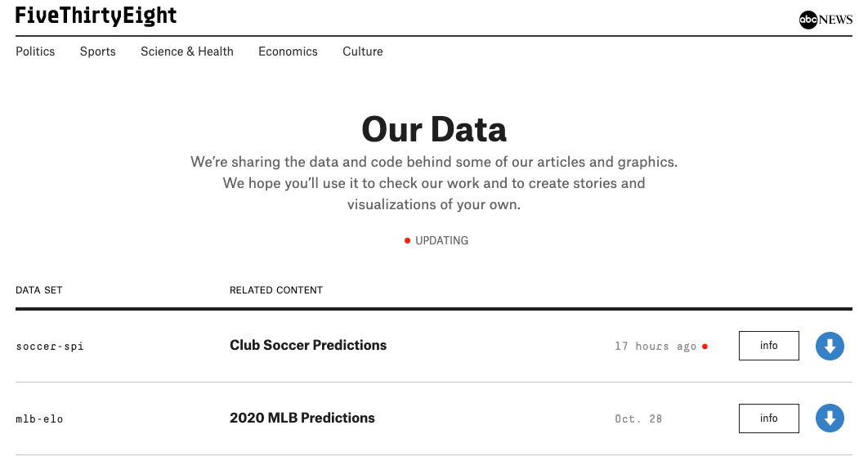Navigate to the Economics section
The width and height of the screenshot is (868, 461).
[x=288, y=51]
